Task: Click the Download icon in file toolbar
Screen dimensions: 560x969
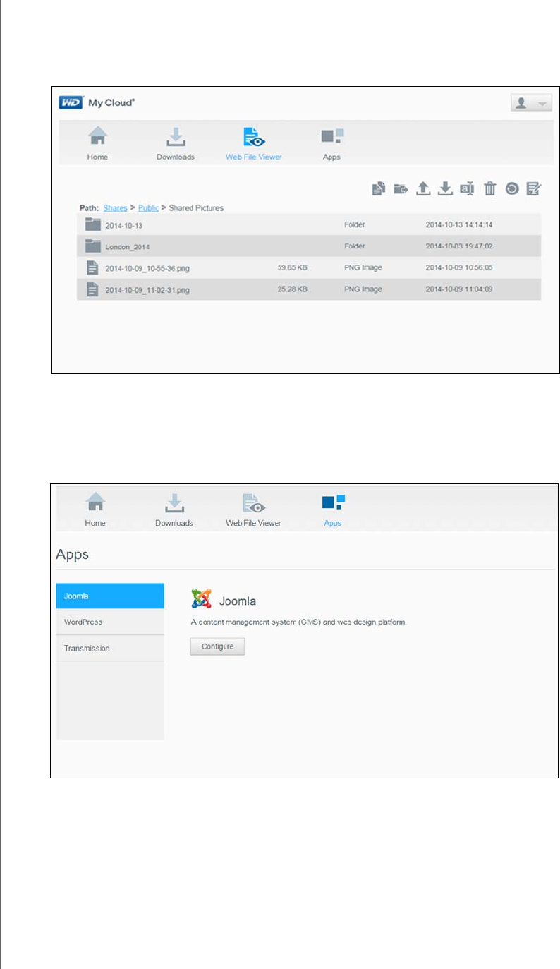Action: [x=445, y=188]
